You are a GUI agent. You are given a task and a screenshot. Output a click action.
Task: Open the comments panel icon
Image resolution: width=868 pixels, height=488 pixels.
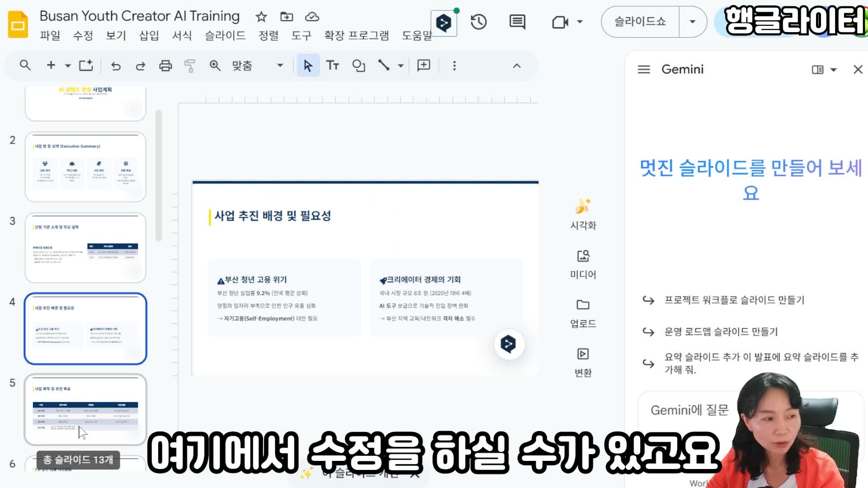point(517,22)
